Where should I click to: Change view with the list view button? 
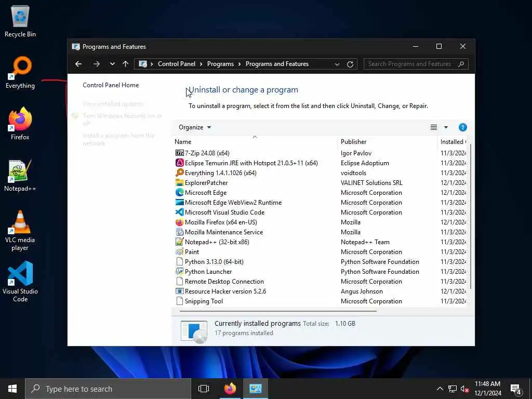(x=434, y=127)
